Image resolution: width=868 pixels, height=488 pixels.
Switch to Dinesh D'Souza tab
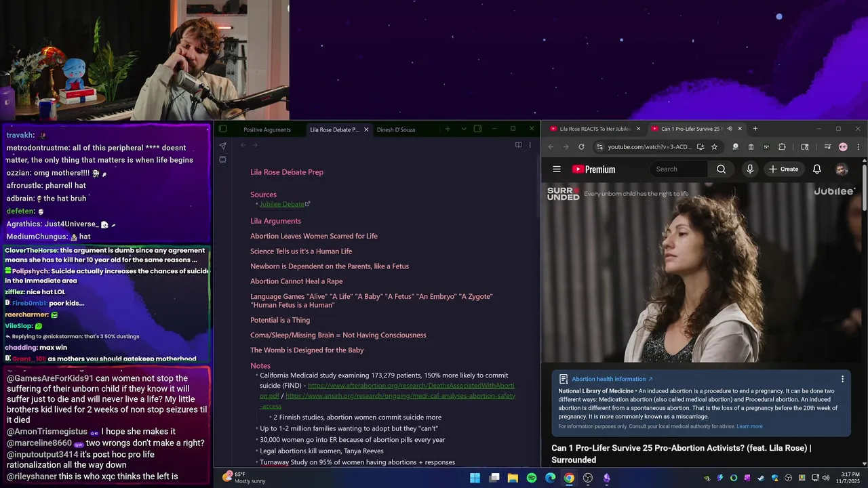(396, 129)
